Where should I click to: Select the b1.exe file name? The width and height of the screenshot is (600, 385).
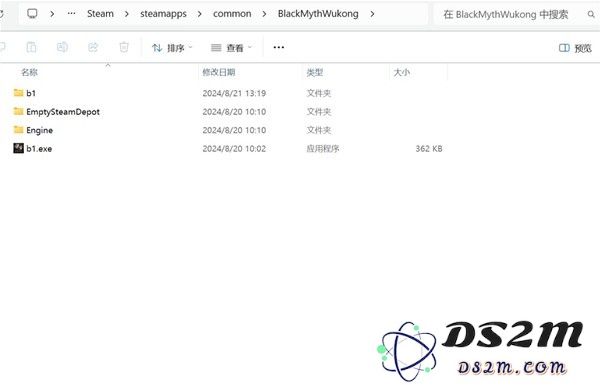point(39,148)
